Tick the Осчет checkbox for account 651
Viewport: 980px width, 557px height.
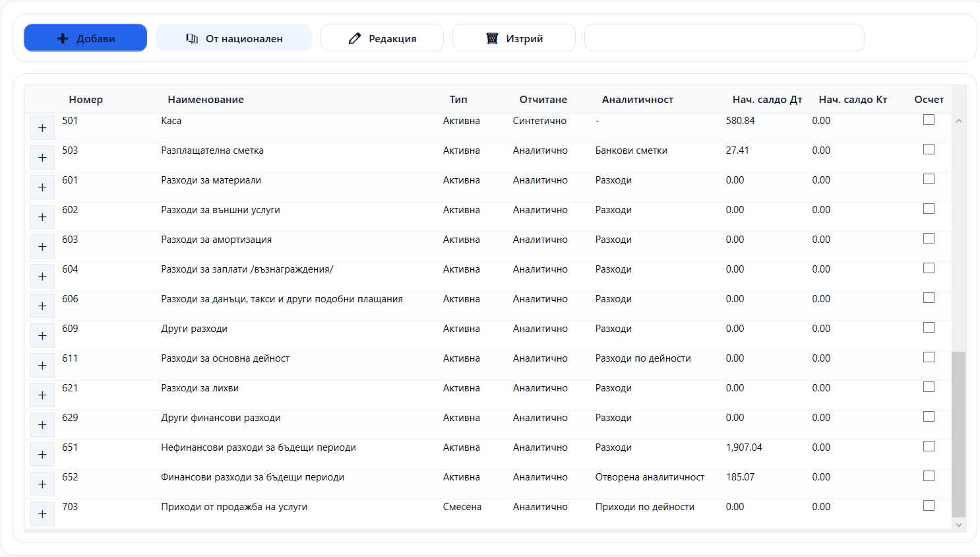929,446
